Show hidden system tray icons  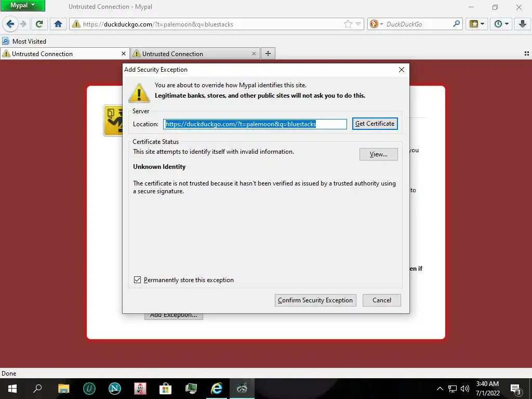pos(440,389)
